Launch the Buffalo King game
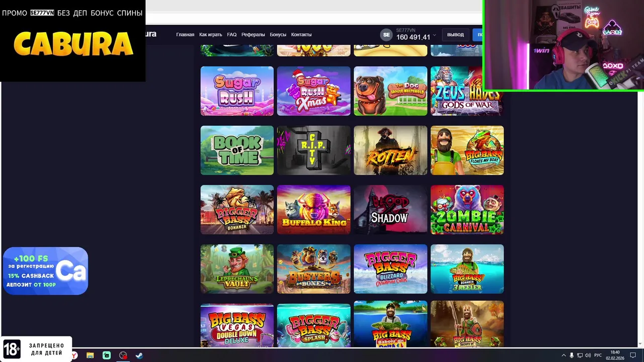Image resolution: width=644 pixels, height=362 pixels. 313,210
